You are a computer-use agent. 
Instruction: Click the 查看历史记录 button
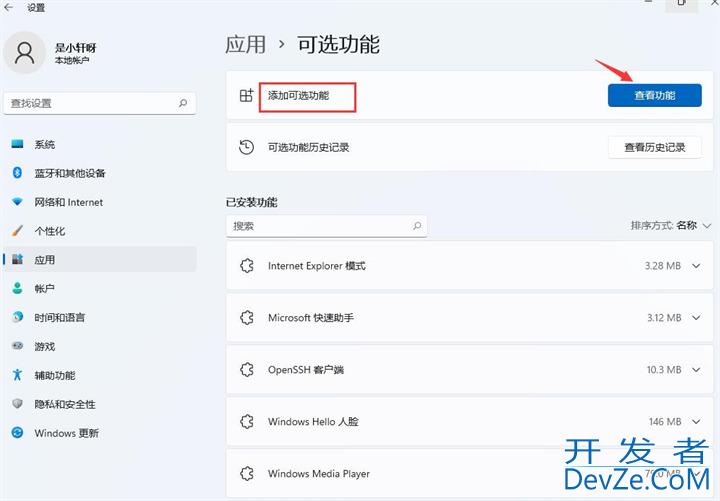click(x=654, y=147)
